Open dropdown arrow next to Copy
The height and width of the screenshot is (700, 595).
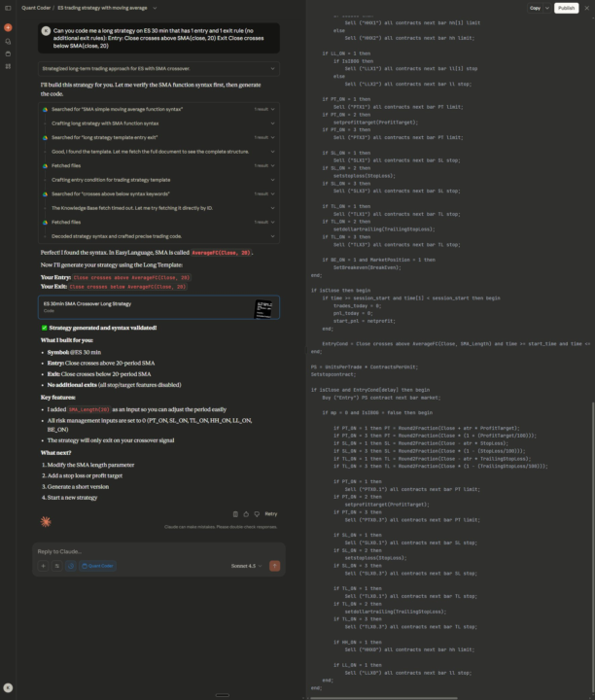[x=547, y=8]
